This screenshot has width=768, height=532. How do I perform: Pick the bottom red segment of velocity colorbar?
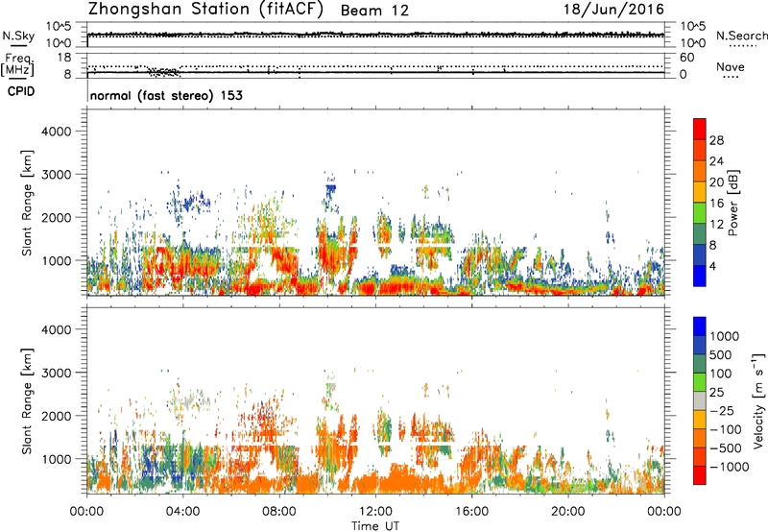(700, 475)
